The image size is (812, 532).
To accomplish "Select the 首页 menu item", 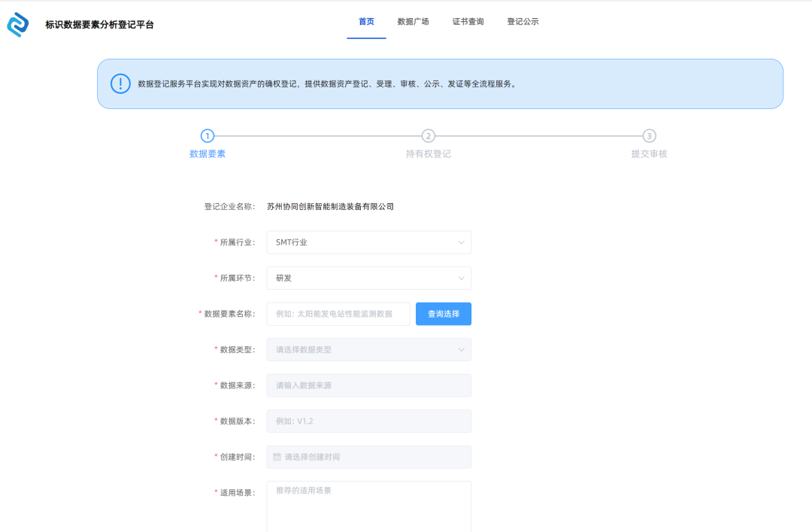I will [366, 21].
